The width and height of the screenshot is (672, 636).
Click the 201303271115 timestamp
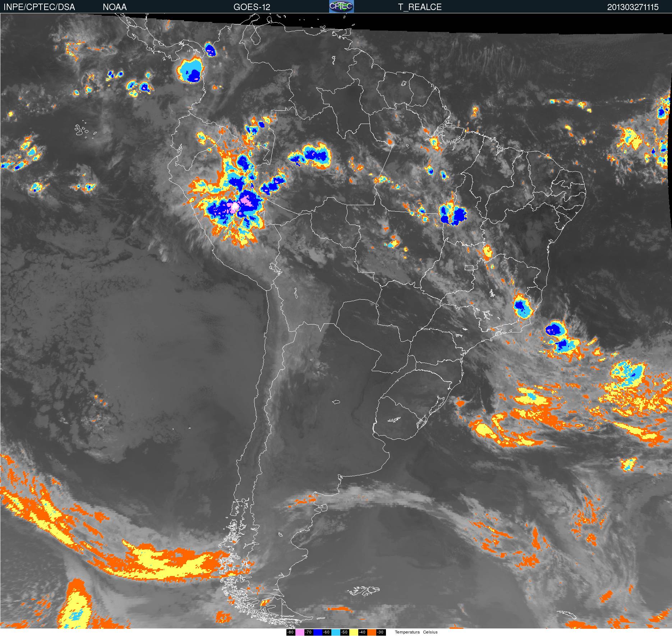tap(633, 7)
